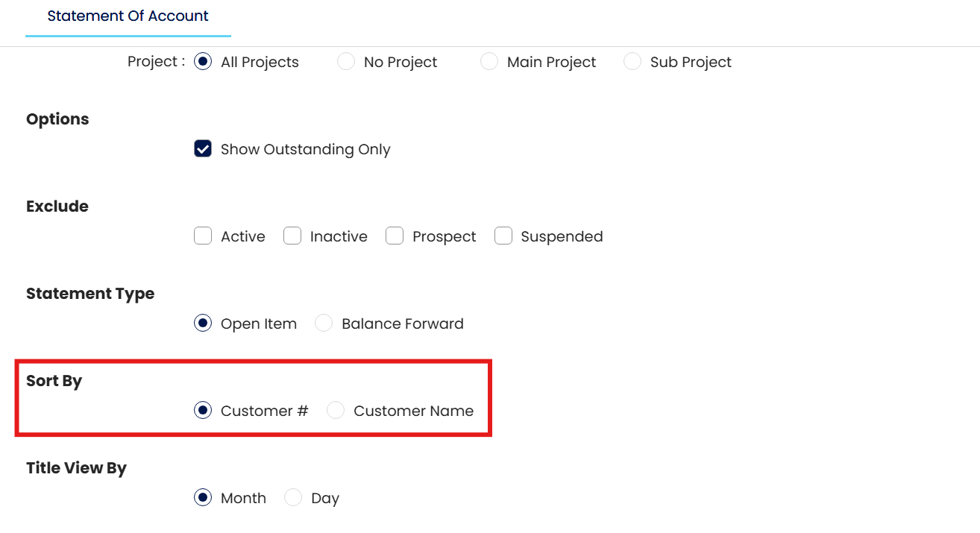Check the Prospect exclude checkbox

click(395, 236)
